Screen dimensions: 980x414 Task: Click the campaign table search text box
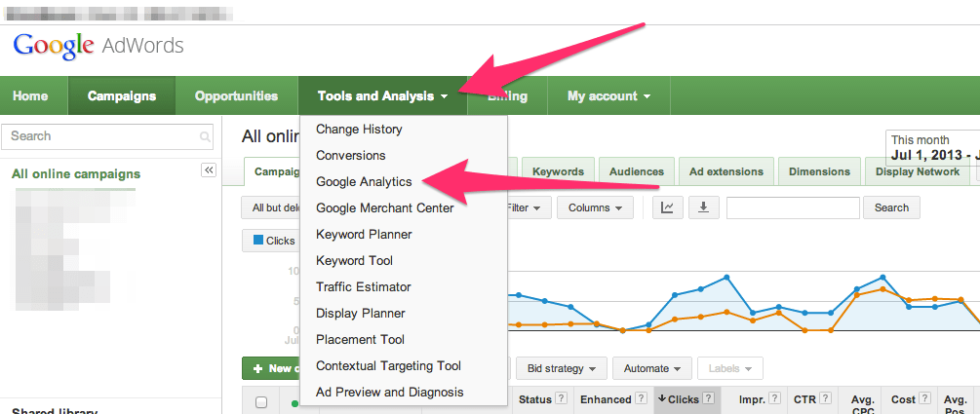(793, 207)
